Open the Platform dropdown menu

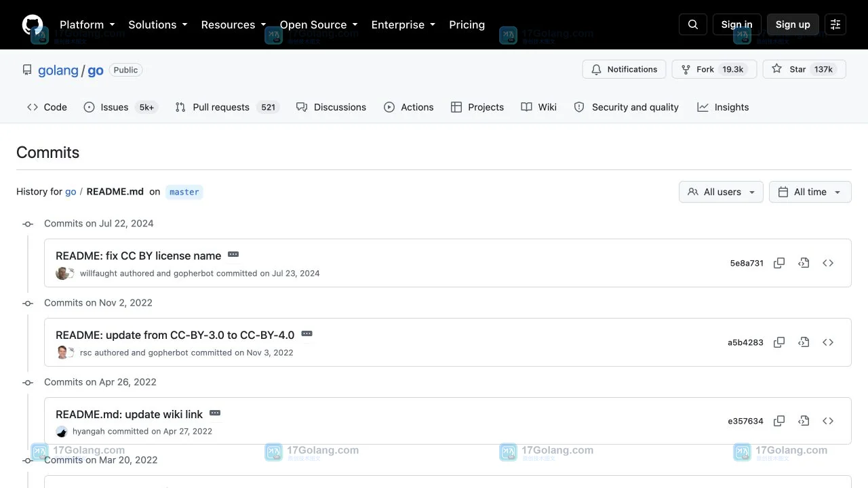pyautogui.click(x=87, y=24)
